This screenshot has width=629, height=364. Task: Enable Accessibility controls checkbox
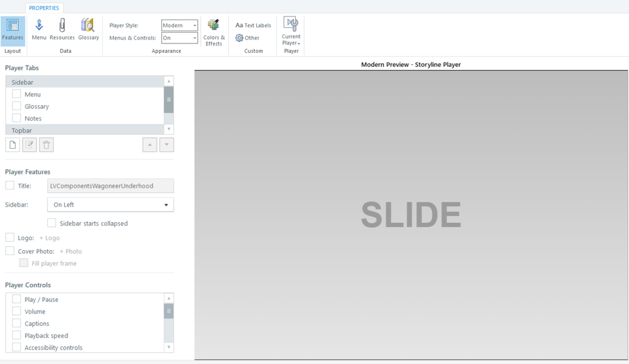(16, 347)
